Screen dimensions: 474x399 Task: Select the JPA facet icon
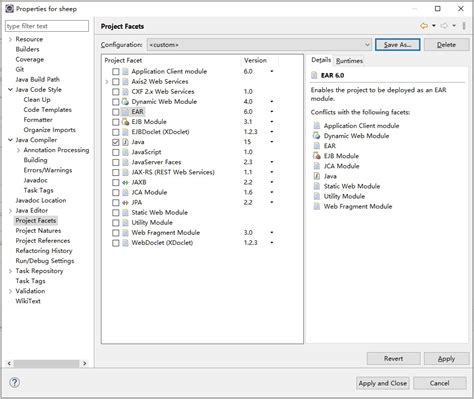point(125,203)
